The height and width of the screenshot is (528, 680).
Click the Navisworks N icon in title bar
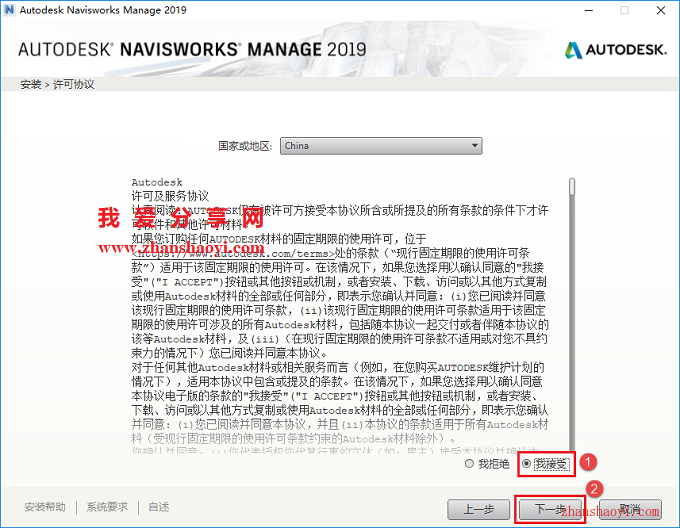9,10
